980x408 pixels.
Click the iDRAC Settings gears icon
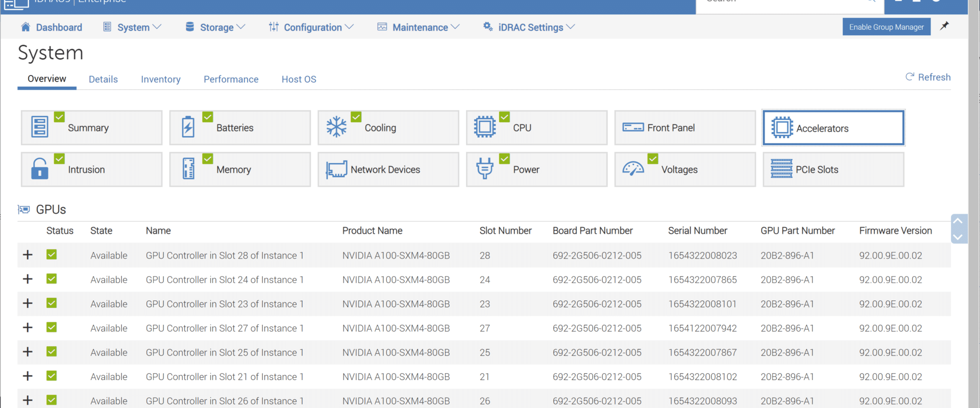point(488,27)
